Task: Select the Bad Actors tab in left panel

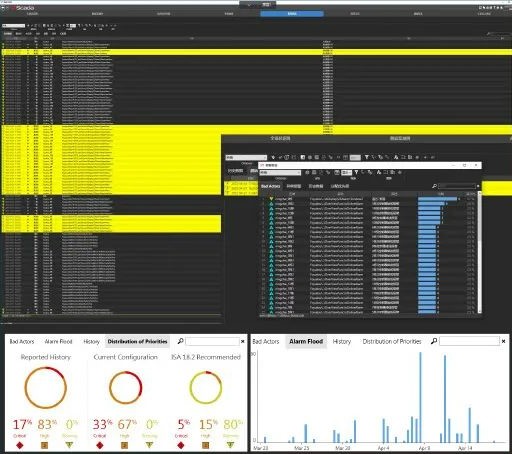Action: pyautogui.click(x=22, y=341)
